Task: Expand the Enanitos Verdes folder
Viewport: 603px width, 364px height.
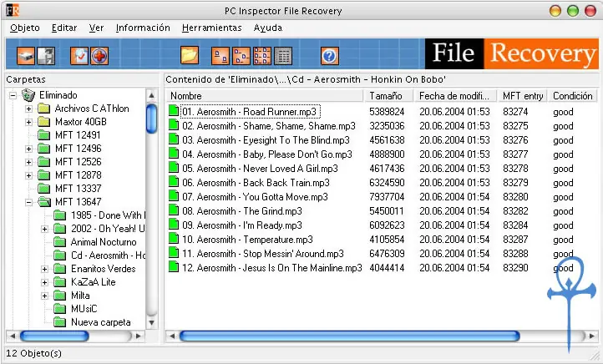Action: coord(44,269)
